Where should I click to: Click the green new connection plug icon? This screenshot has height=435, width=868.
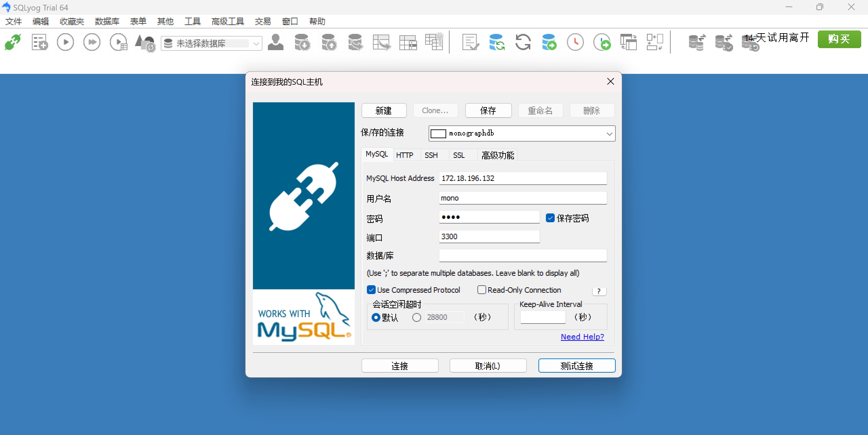13,43
